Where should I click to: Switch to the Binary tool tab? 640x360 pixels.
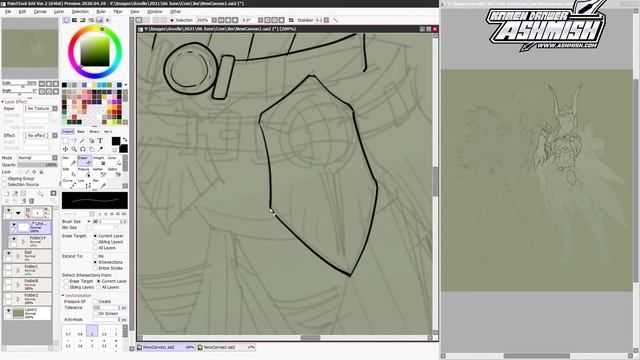pyautogui.click(x=94, y=131)
